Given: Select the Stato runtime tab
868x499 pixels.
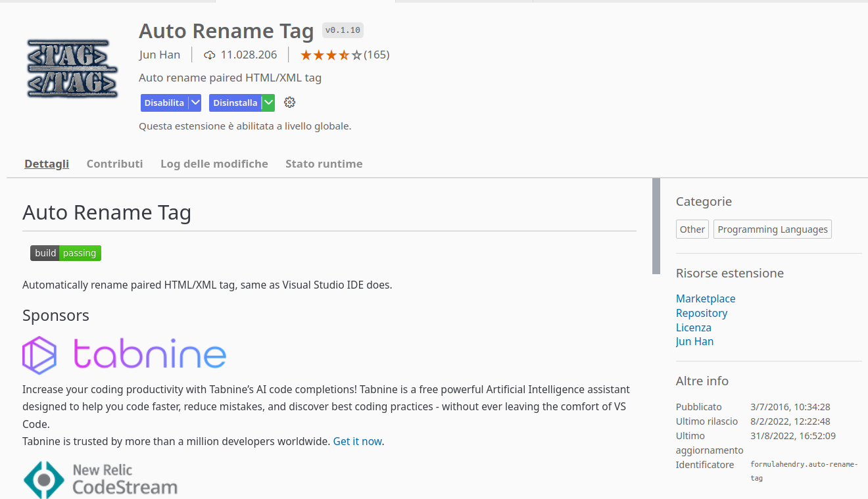Looking at the screenshot, I should coord(324,164).
